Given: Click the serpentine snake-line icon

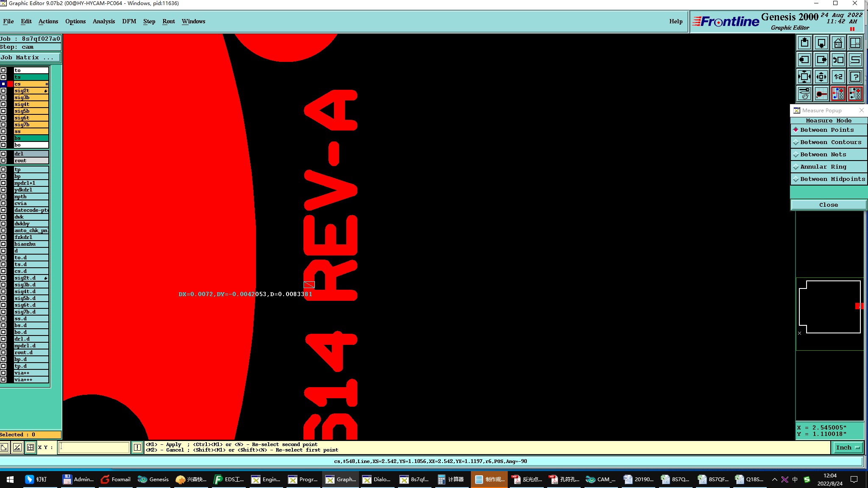Looking at the screenshot, I should pyautogui.click(x=855, y=60).
